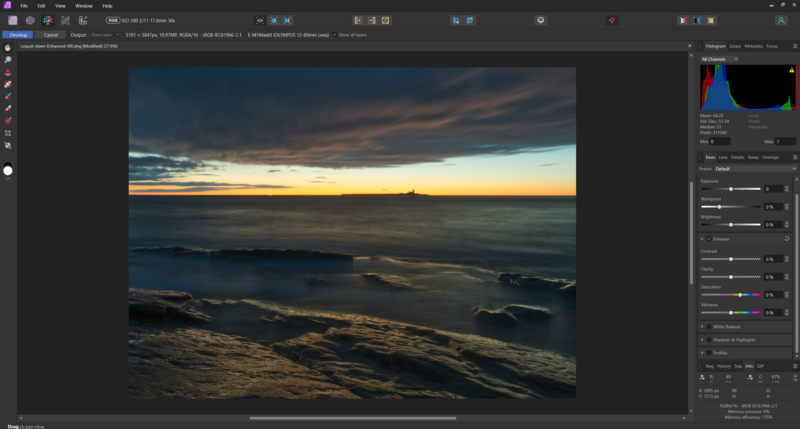This screenshot has width=800, height=429.
Task: Toggle show clipped shadows icon
Action: [x=696, y=20]
